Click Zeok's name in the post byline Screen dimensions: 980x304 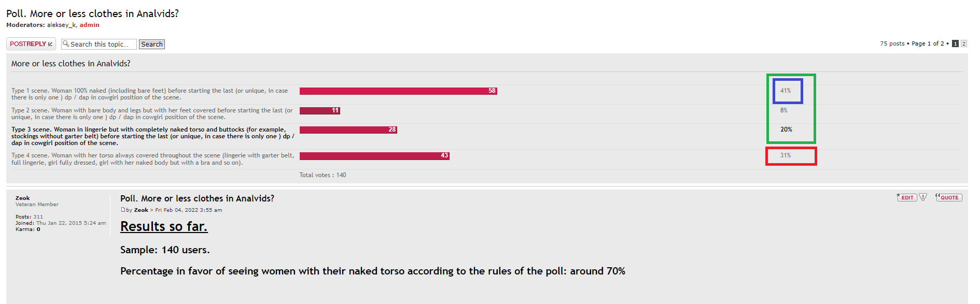point(141,210)
